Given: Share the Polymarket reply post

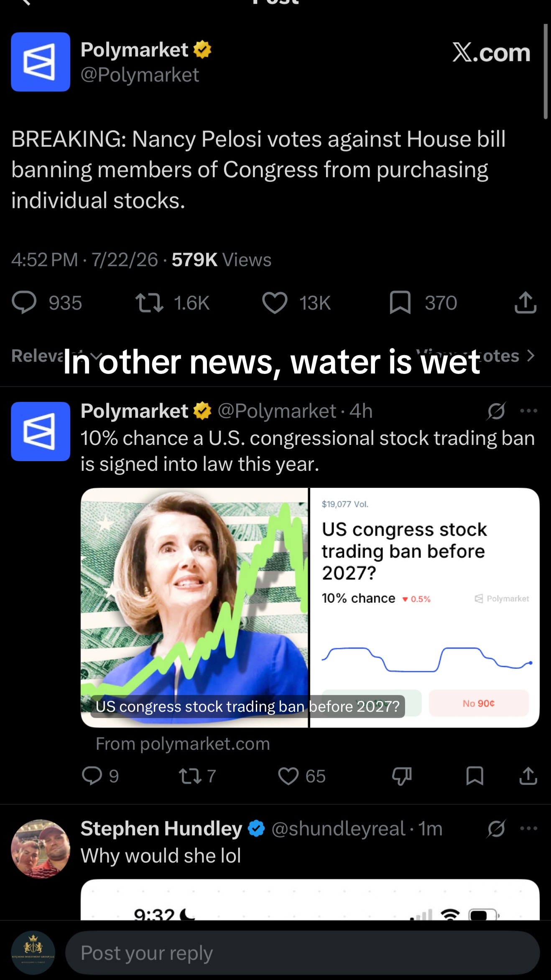Looking at the screenshot, I should point(528,776).
